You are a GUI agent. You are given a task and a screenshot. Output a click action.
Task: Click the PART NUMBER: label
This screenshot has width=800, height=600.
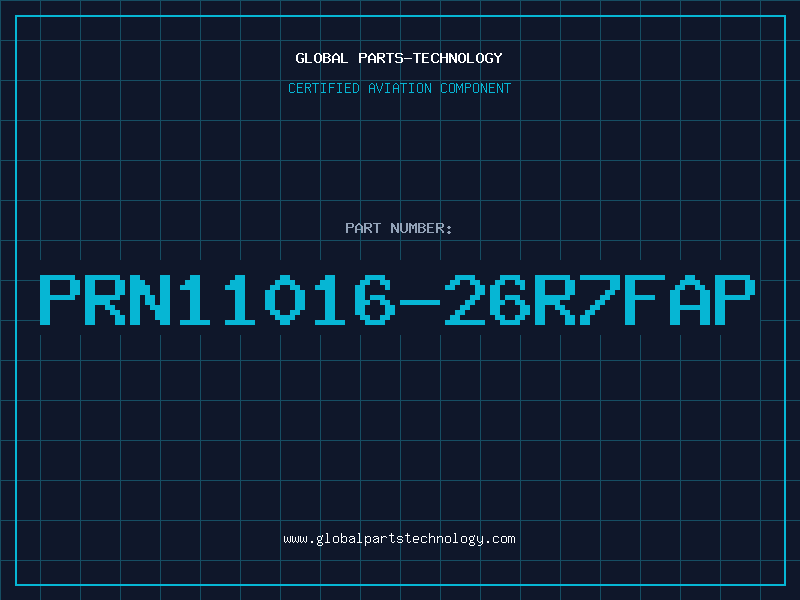399,228
